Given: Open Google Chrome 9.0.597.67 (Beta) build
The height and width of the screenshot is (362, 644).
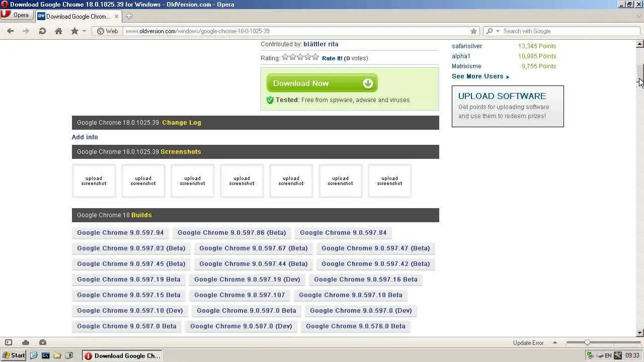Looking at the screenshot, I should [x=253, y=248].
